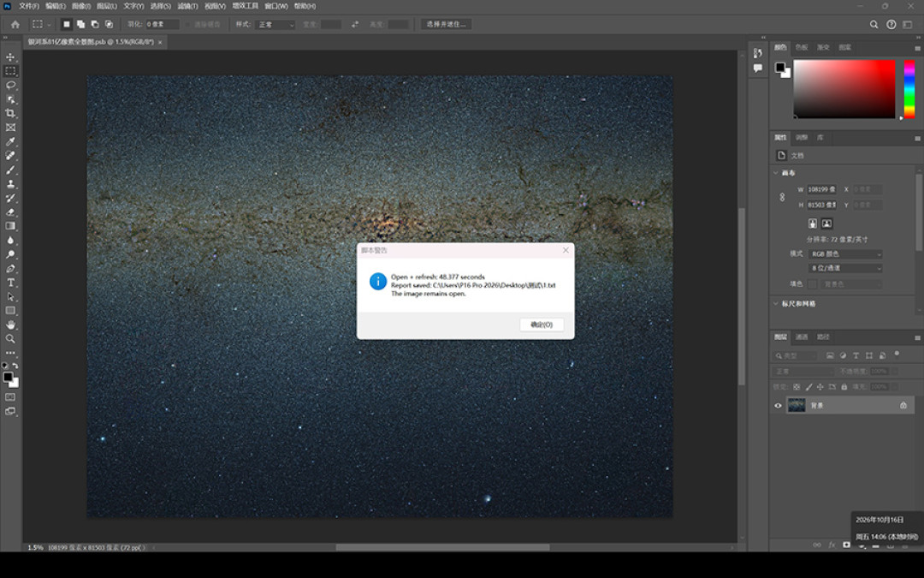Swap the width and height values icon
This screenshot has width=924, height=578.
tap(355, 25)
